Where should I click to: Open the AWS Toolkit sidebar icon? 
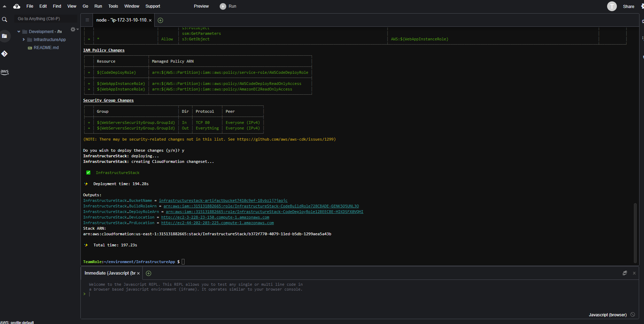tap(5, 72)
